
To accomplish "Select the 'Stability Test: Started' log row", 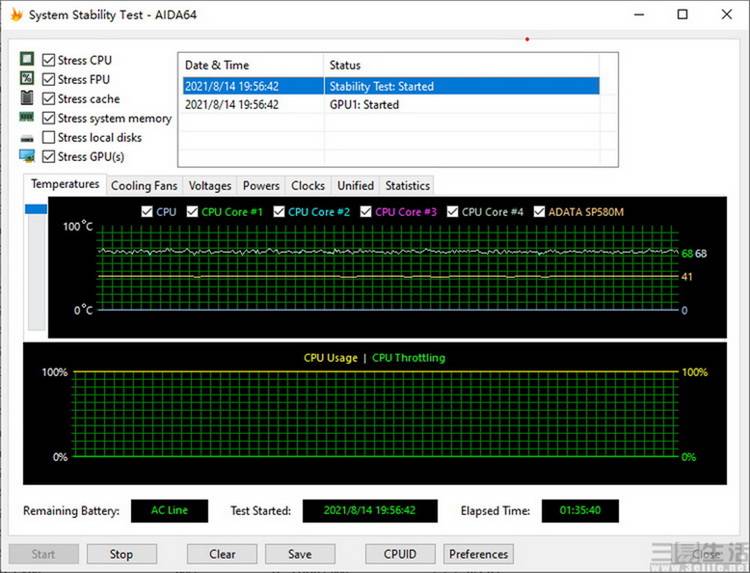I will pyautogui.click(x=391, y=86).
